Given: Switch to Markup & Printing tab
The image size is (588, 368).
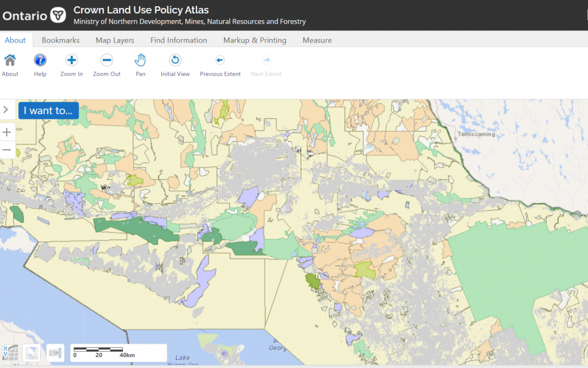Looking at the screenshot, I should [254, 40].
